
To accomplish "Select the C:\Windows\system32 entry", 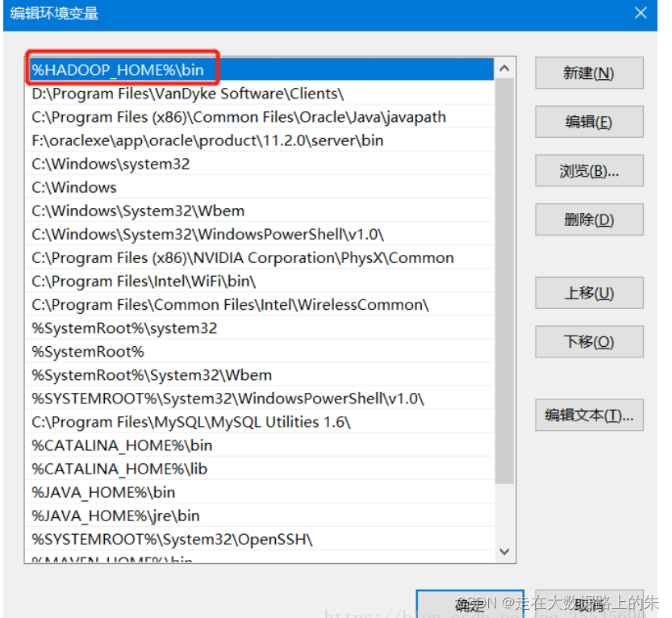I will point(259,164).
